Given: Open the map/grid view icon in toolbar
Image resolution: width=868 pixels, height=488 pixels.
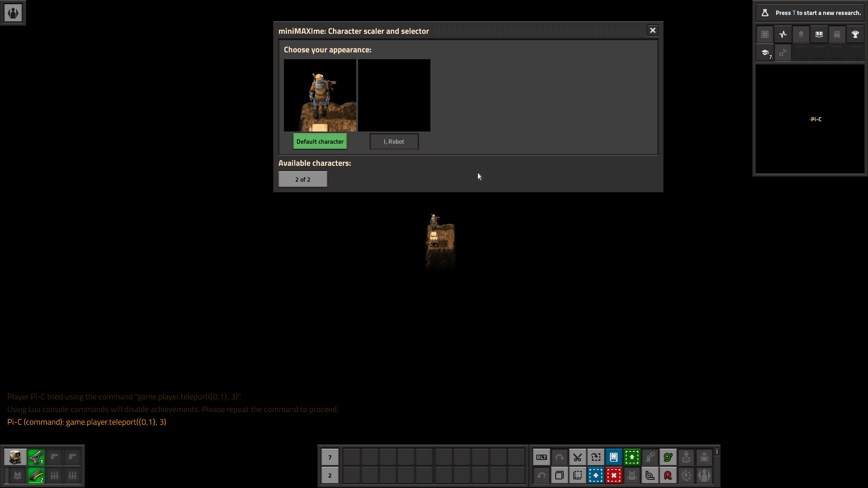Looking at the screenshot, I should click(765, 34).
